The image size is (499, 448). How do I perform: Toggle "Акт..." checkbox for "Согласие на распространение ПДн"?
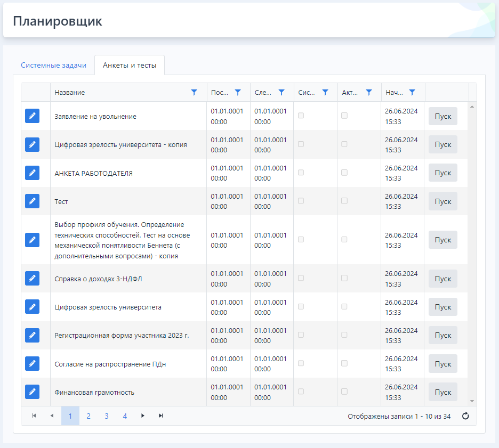[x=344, y=363]
